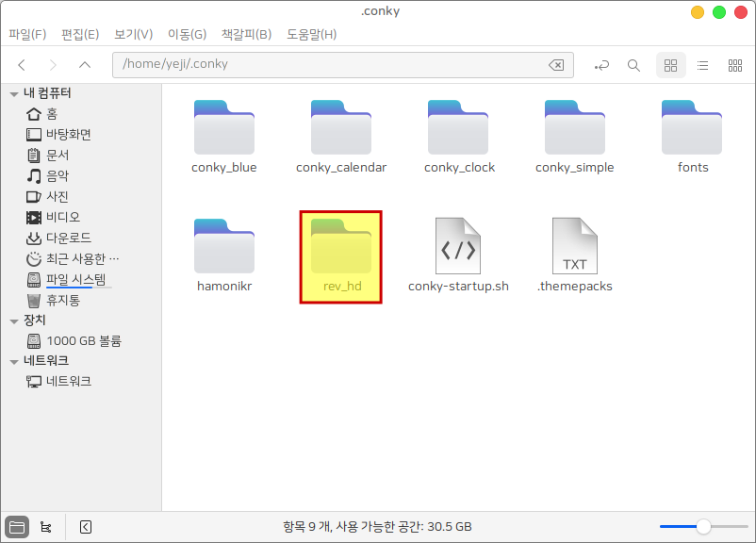The height and width of the screenshot is (543, 756).
Task: Switch to list view
Action: point(702,65)
